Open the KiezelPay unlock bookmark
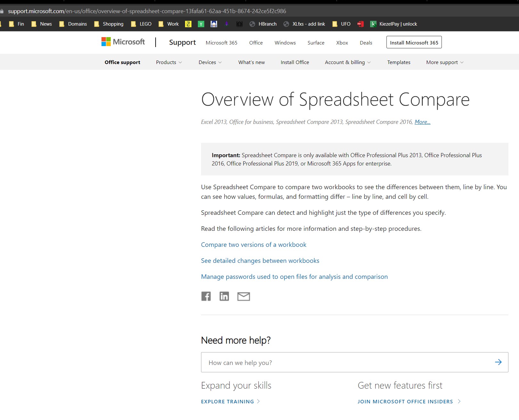Screen dimensions: 519x420 click(x=393, y=24)
